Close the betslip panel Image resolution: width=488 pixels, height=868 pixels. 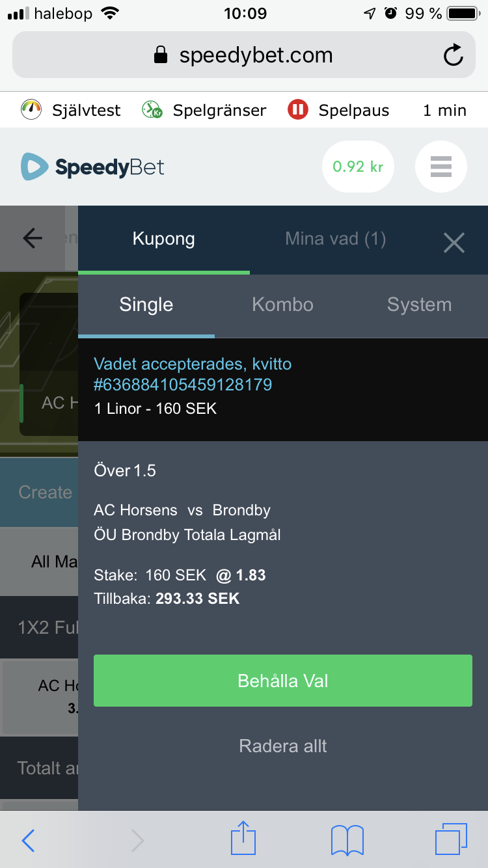tap(454, 243)
